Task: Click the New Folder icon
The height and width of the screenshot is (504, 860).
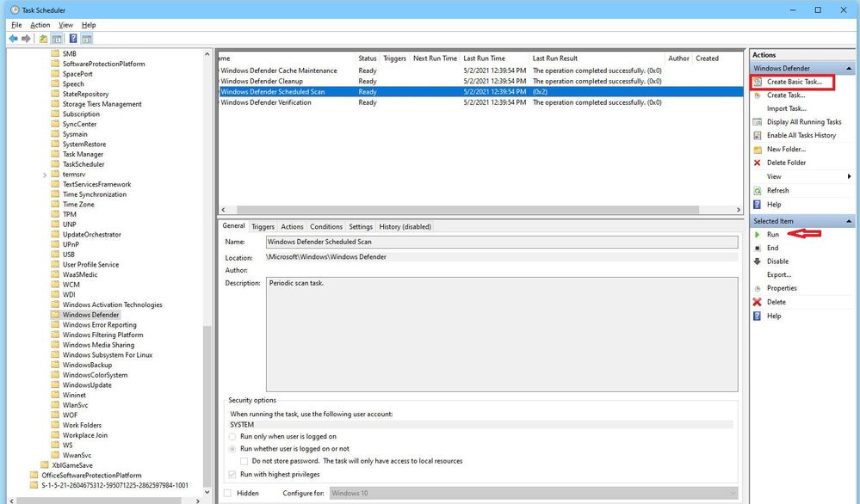Action: click(x=758, y=150)
